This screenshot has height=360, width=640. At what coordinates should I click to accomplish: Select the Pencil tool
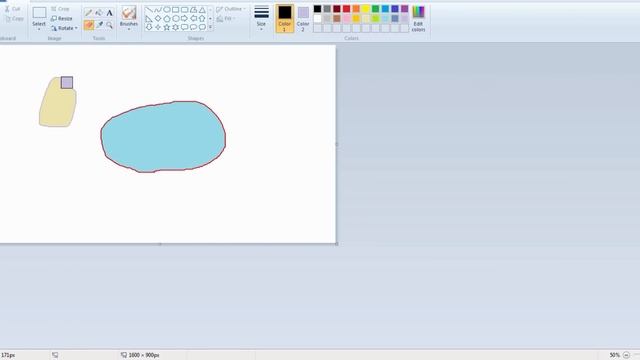pos(89,13)
